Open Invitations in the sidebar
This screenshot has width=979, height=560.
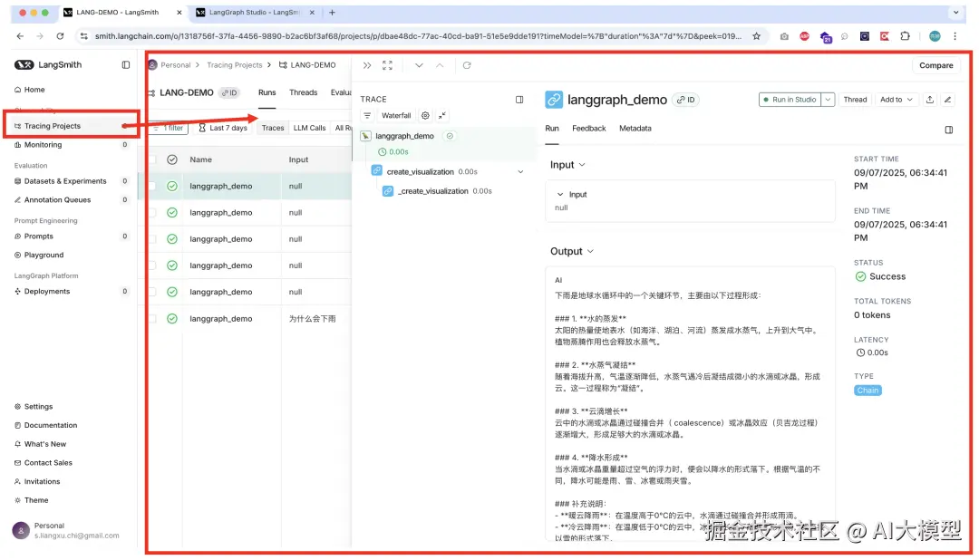(41, 481)
